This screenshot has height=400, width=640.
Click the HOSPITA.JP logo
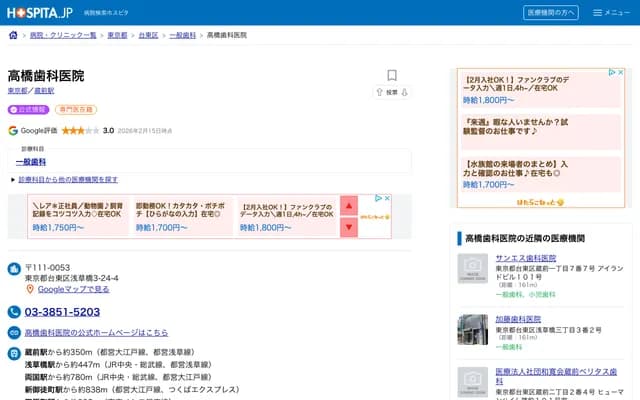coord(40,13)
